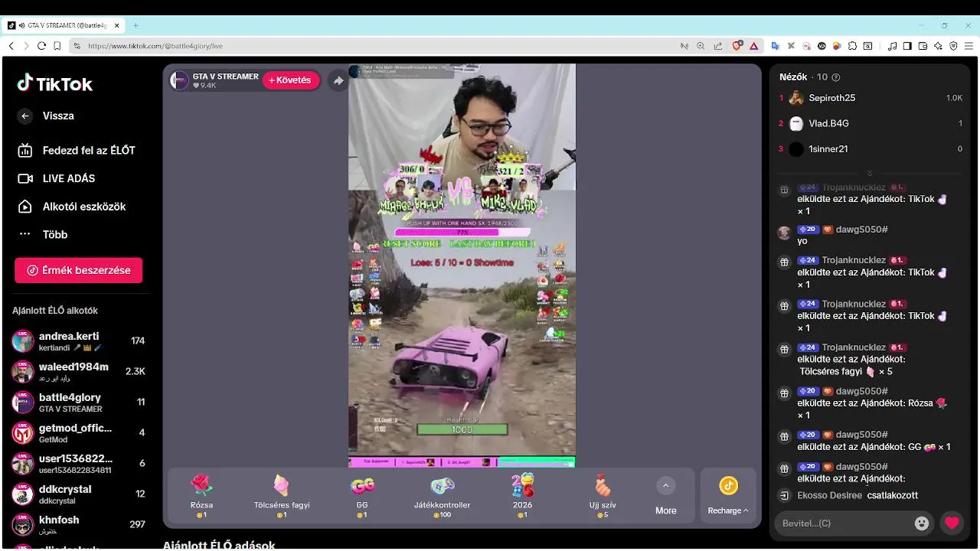Send a Játékkontroller gift
Image resolution: width=980 pixels, height=551 pixels.
(443, 496)
